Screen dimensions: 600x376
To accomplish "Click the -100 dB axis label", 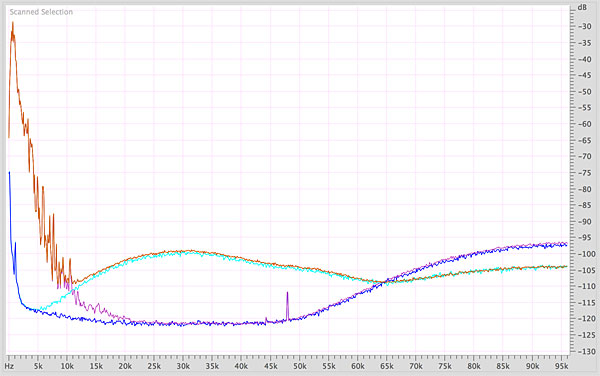I will click(586, 254).
